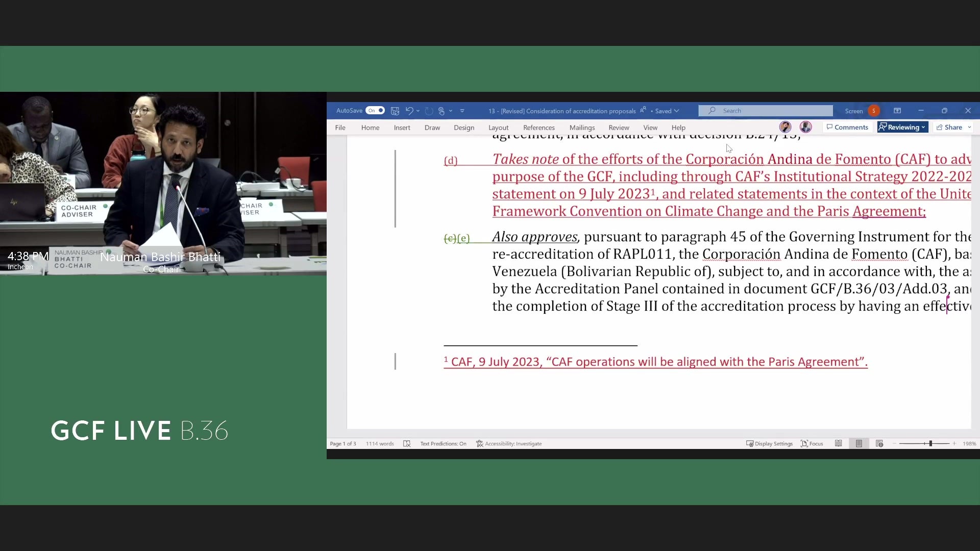
Task: Click the zoom out minus button
Action: click(894, 444)
